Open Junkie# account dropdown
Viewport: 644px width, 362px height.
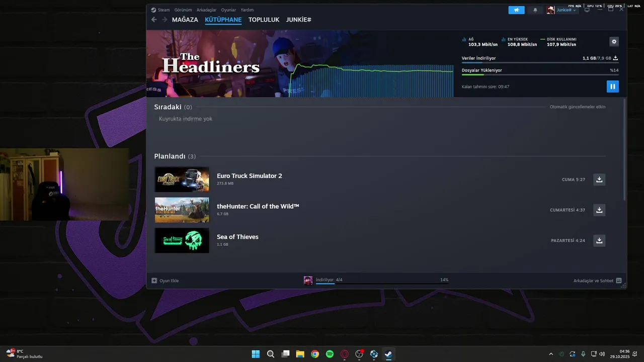coord(567,10)
